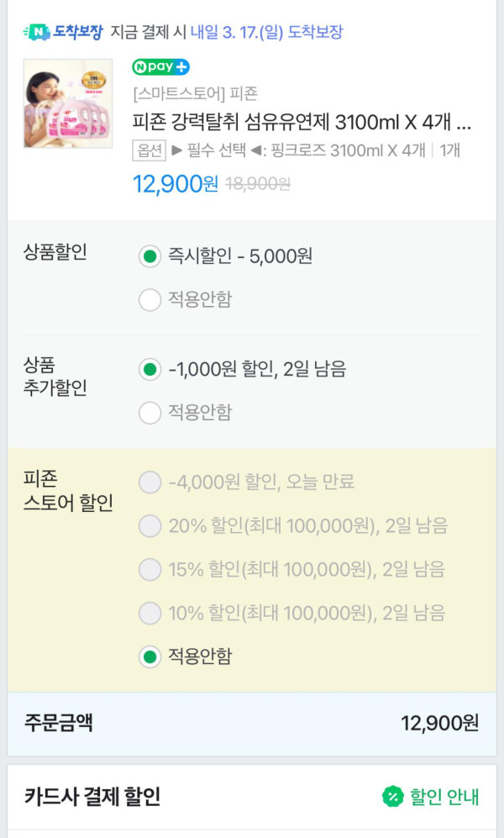Select 즉시할인 - 5,000원 radio option

tap(150, 256)
